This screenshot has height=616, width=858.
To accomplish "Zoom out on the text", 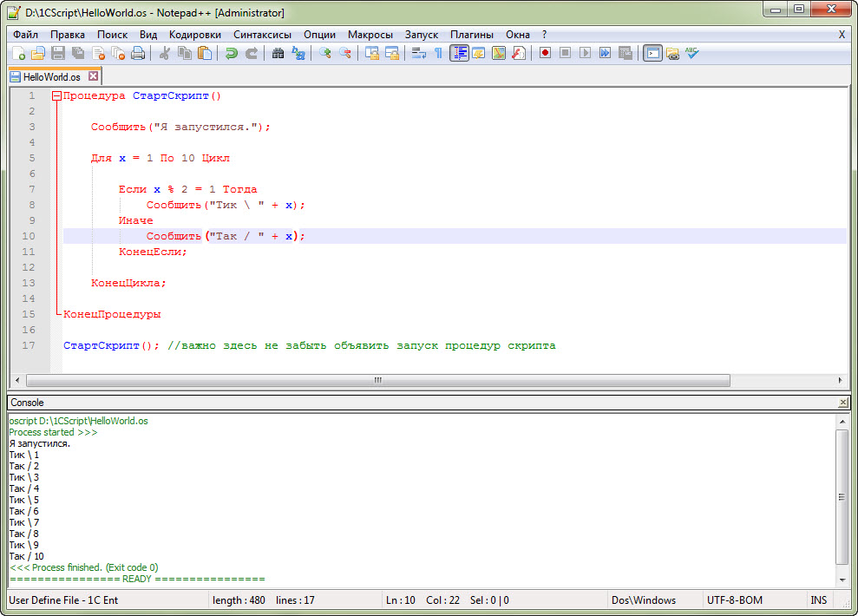I will (344, 53).
